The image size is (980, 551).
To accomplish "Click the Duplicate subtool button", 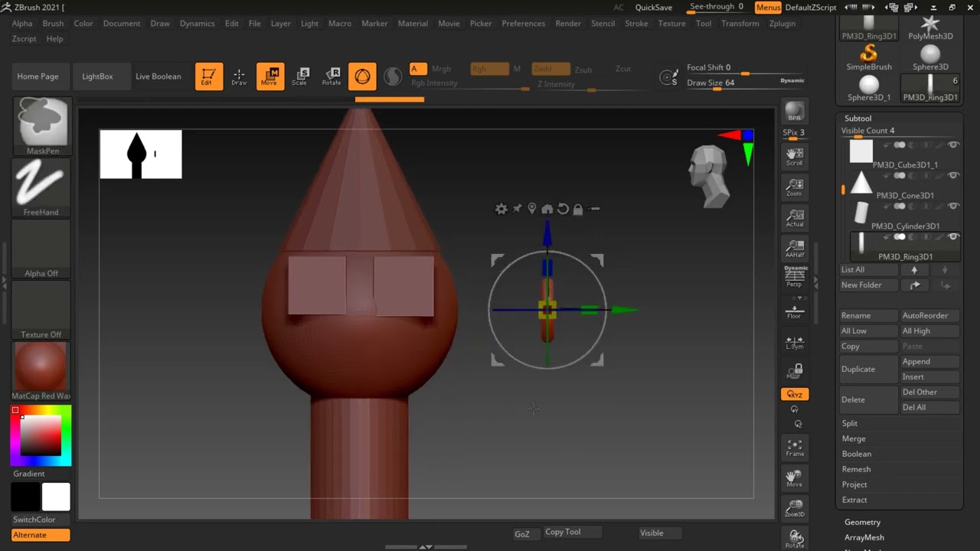I will coord(868,369).
